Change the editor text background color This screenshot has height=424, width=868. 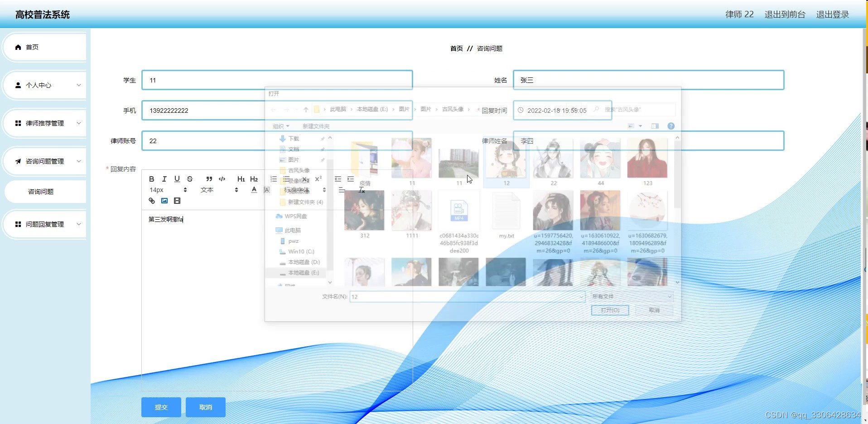click(x=267, y=190)
